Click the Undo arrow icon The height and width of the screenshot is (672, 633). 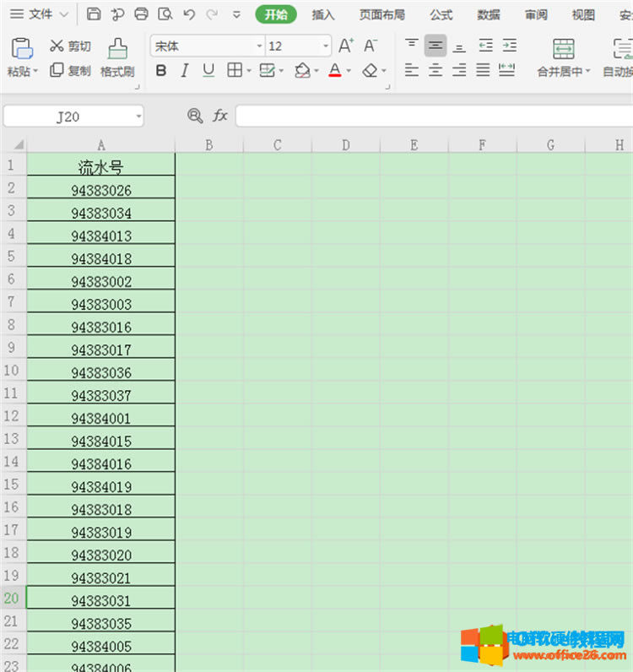[x=189, y=14]
